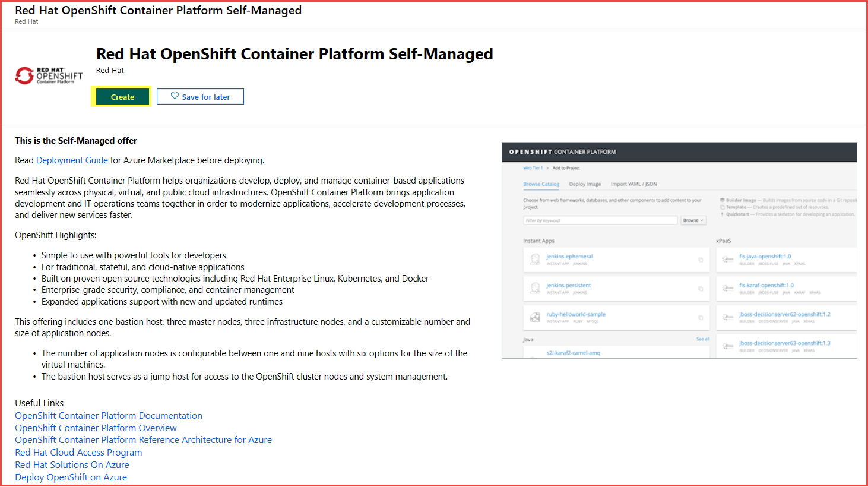This screenshot has width=868, height=487.
Task: Click bullet 'Simple to use with powerful tools'
Action: (x=134, y=255)
